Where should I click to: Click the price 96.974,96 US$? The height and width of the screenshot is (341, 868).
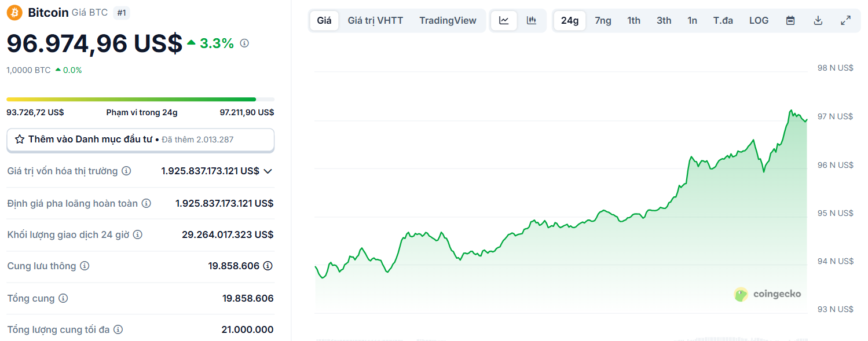tap(94, 43)
